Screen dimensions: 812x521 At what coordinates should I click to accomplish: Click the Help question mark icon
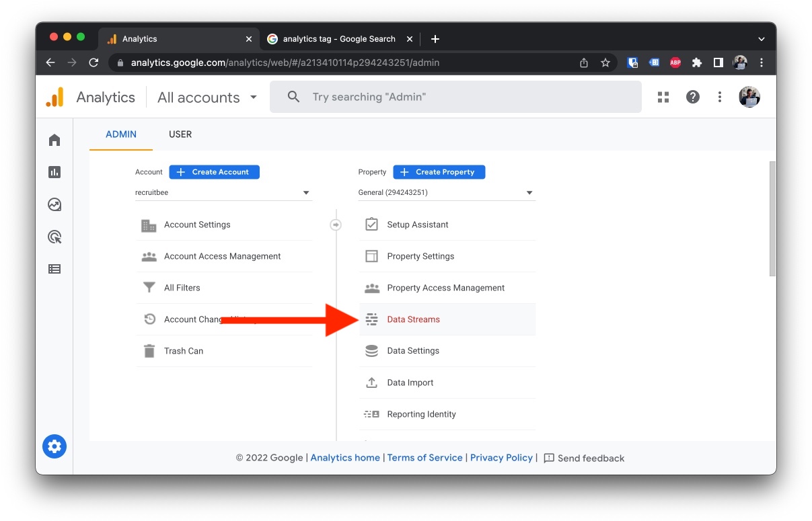point(692,97)
